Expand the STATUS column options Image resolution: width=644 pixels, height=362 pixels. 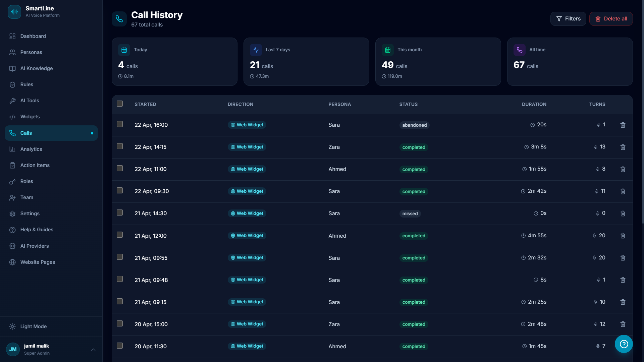coord(409,104)
